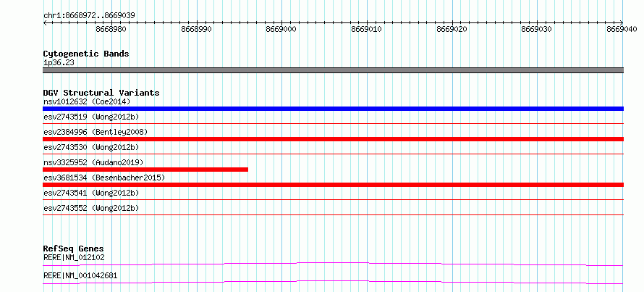
Task: Click ruler position 8669000
Action: point(281,29)
